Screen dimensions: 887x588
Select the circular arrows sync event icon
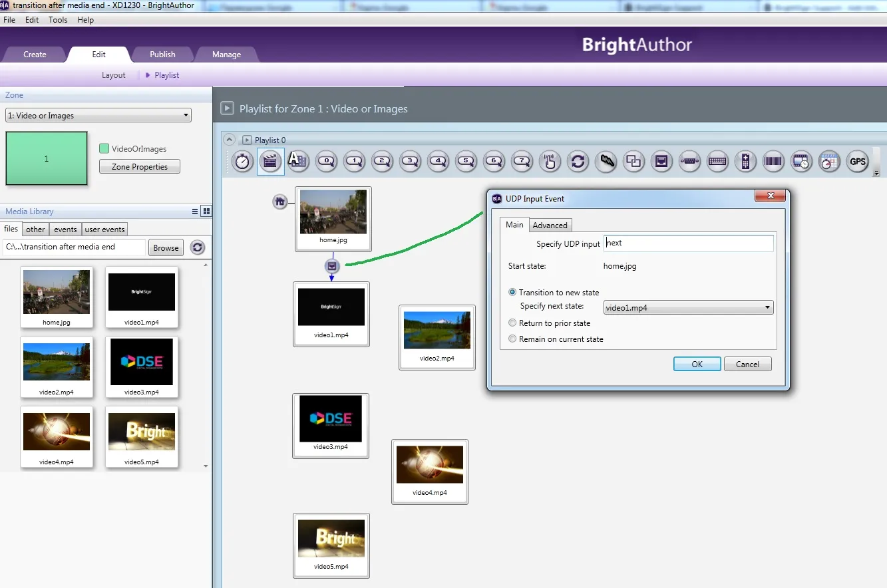(578, 161)
